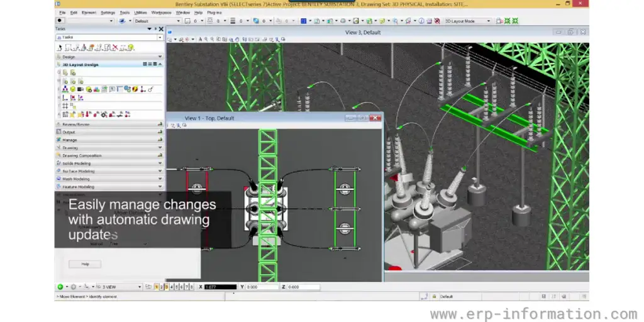The width and height of the screenshot is (644, 322).
Task: Open the Tasks combo box dropdown
Action: [160, 37]
